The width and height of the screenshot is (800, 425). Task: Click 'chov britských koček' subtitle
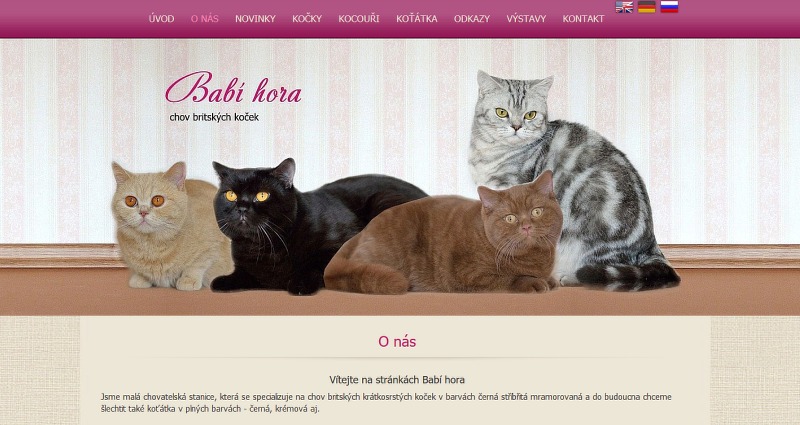[214, 117]
